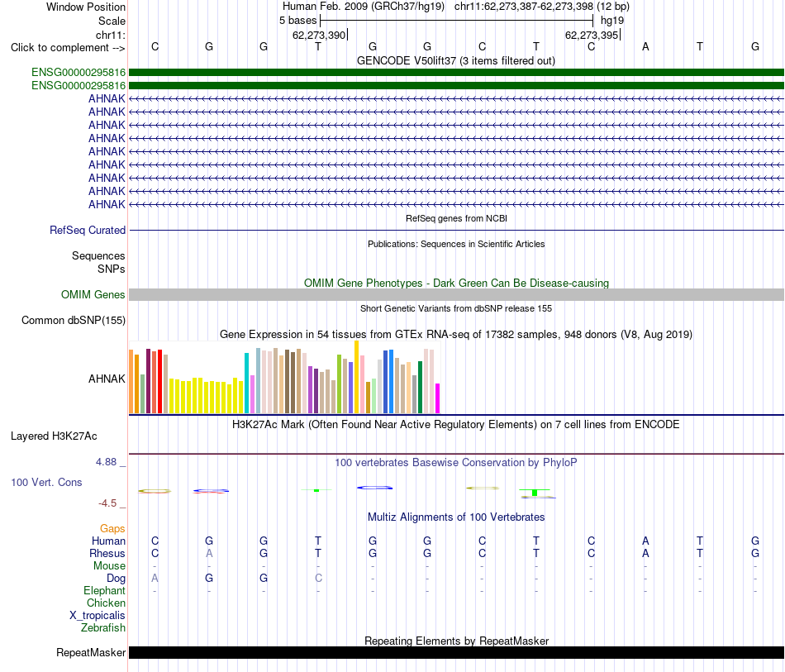Click the dark blue RefSeq Curated track line
Viewport: 785px width, 672px height.
tap(456, 231)
